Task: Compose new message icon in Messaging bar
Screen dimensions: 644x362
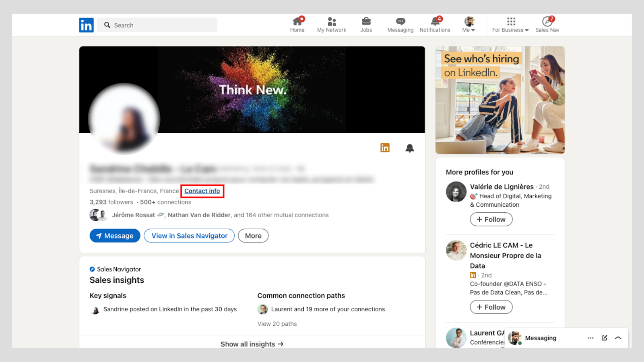Action: pyautogui.click(x=604, y=338)
